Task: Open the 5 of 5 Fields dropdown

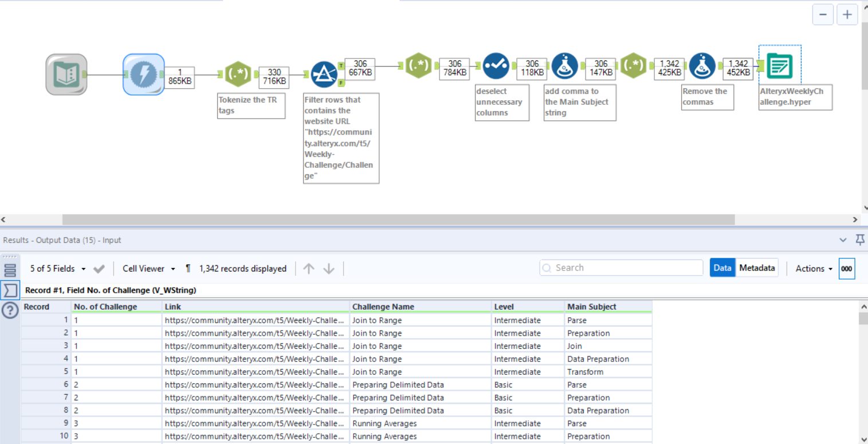Action: tap(58, 269)
